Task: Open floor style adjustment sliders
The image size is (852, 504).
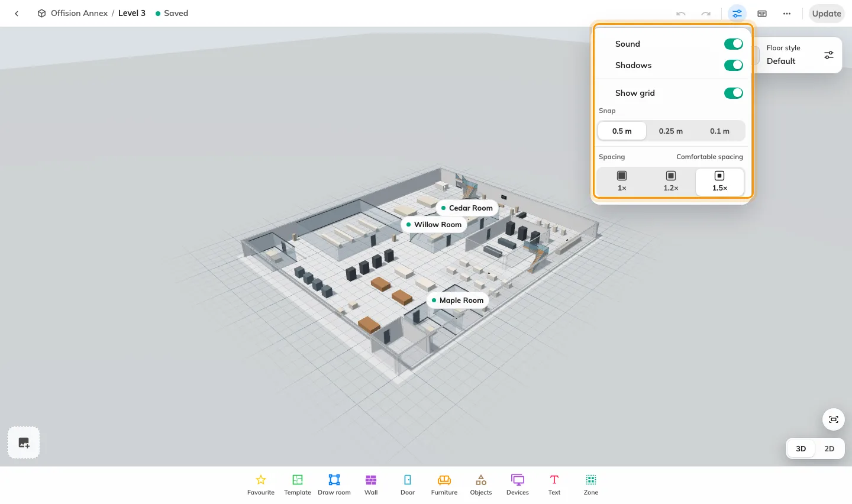Action: click(x=829, y=55)
